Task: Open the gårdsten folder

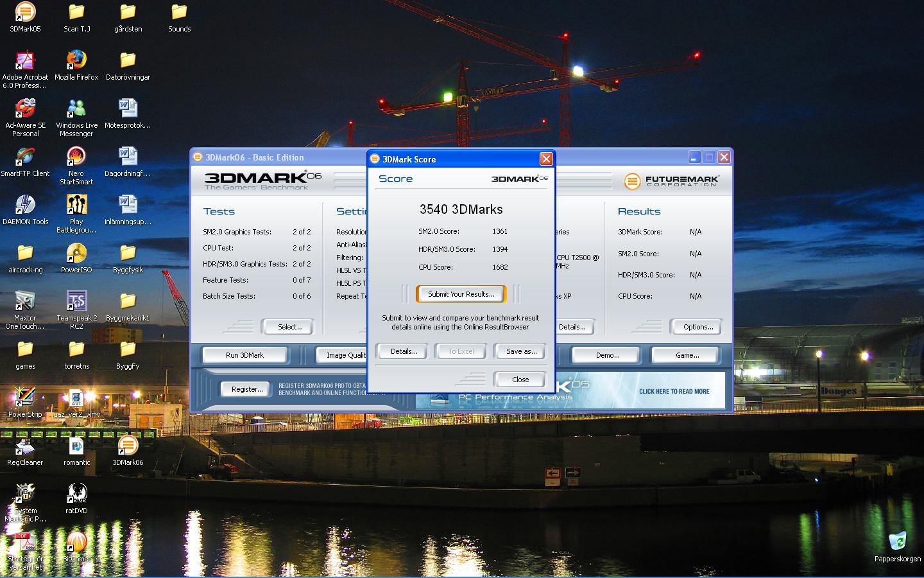Action: [x=128, y=17]
